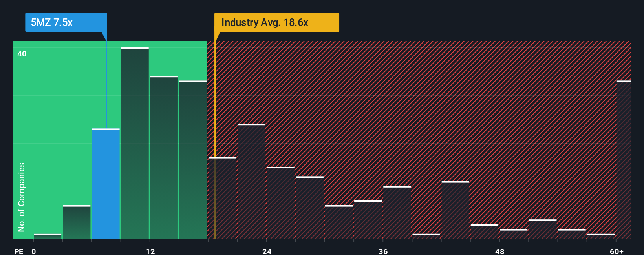Viewport: 644px width, 255px height.
Task: Click the PE axis label
Action: point(19,251)
